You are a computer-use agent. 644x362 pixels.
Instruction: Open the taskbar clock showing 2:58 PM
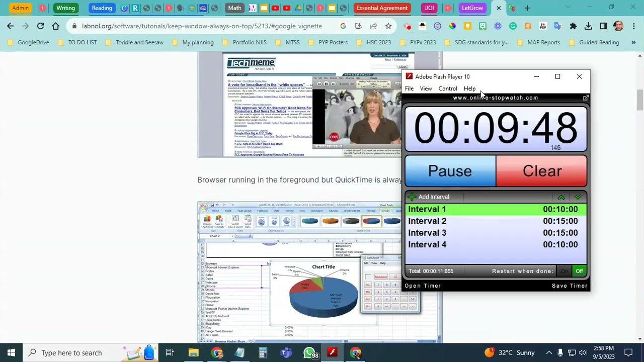603,352
